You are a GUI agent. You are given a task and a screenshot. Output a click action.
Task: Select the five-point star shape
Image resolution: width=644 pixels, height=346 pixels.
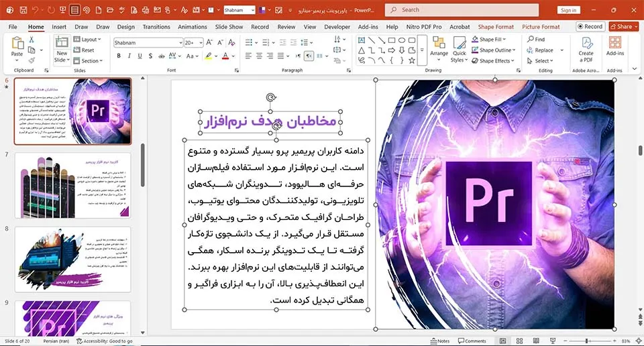[411, 61]
